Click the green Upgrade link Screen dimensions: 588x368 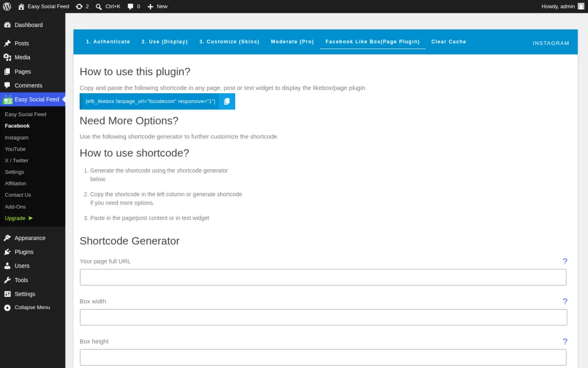click(19, 218)
